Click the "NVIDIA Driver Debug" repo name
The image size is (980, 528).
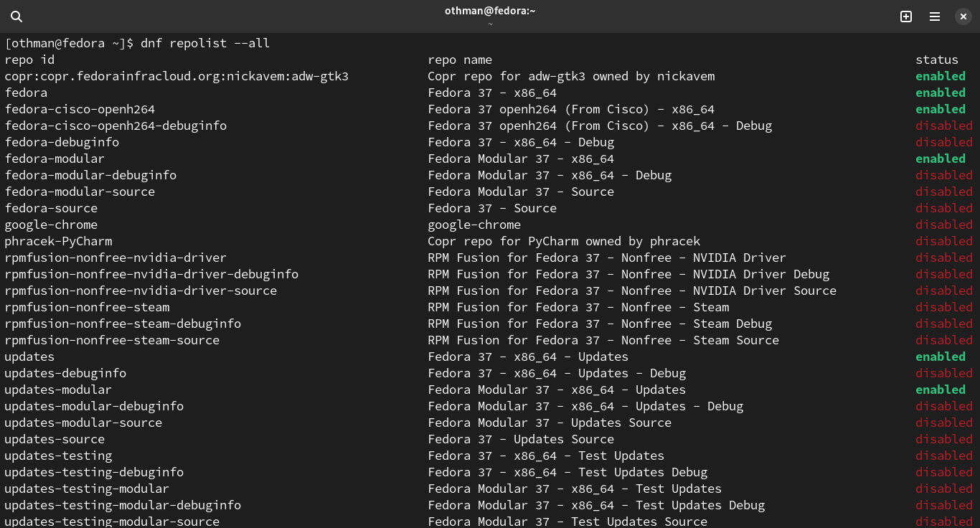628,274
